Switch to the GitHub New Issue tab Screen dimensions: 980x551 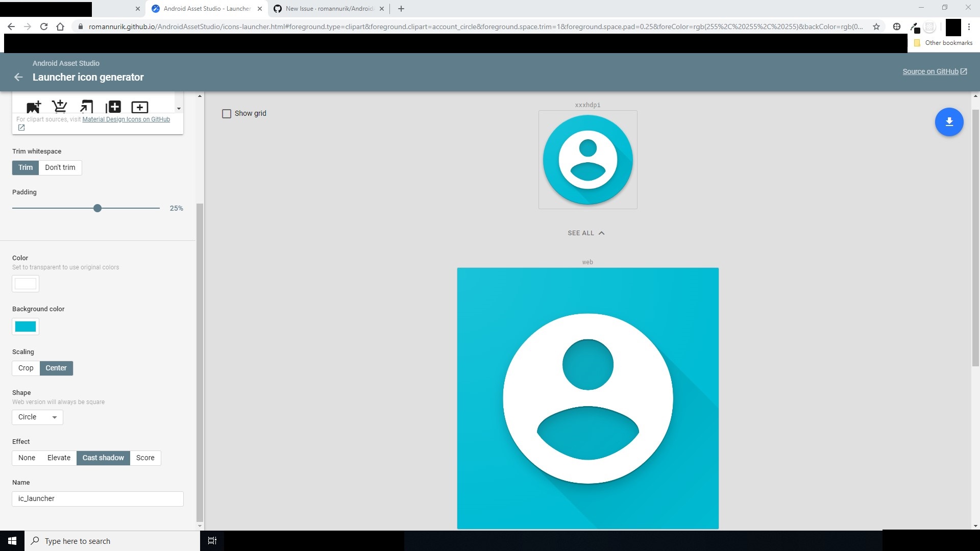tap(327, 9)
